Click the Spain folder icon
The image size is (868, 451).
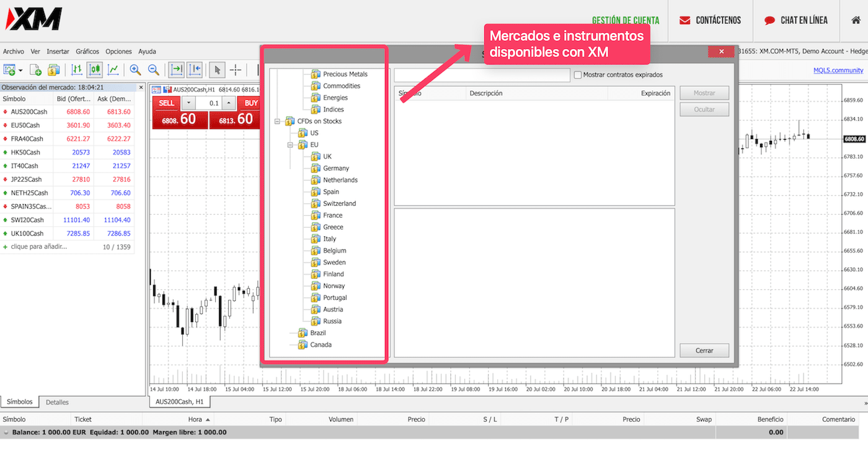pos(316,192)
